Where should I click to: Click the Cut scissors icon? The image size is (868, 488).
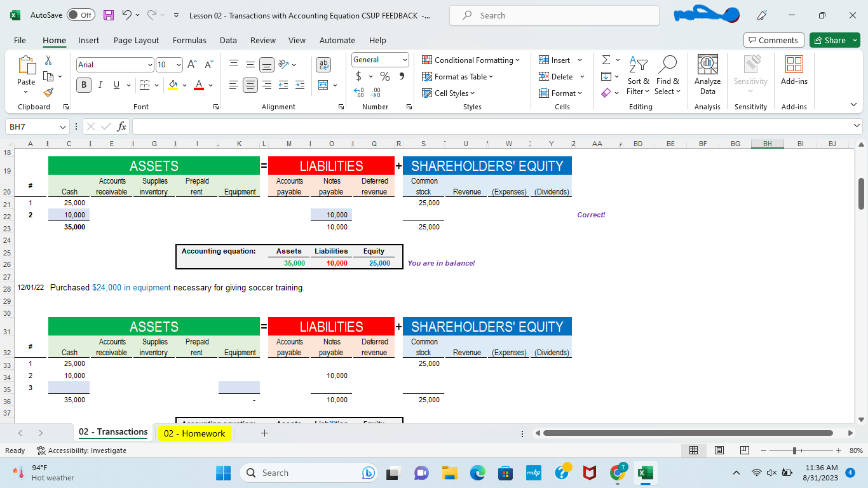point(48,60)
